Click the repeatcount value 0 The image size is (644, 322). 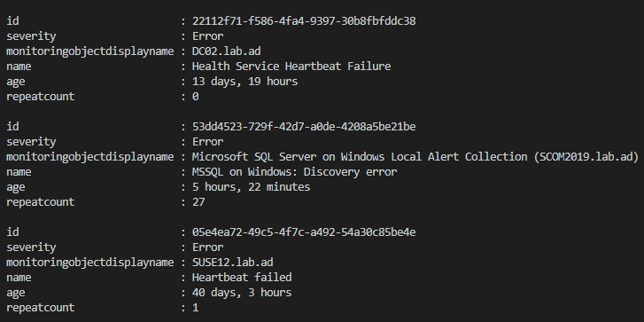(x=196, y=97)
